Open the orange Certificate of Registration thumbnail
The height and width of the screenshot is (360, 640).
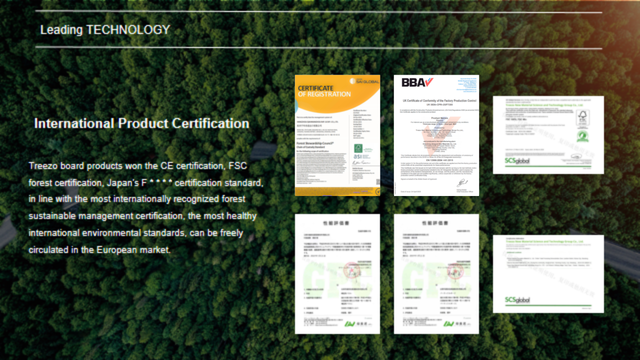coord(338,136)
